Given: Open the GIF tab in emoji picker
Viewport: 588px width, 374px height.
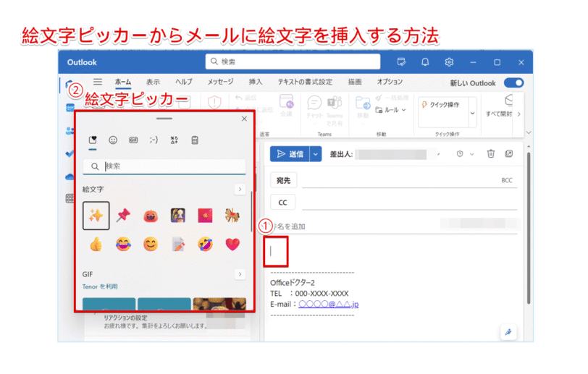Looking at the screenshot, I should point(133,140).
